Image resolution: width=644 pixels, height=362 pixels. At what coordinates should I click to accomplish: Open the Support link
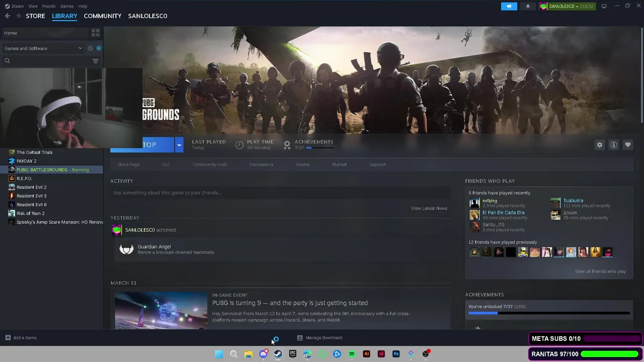[x=377, y=164]
